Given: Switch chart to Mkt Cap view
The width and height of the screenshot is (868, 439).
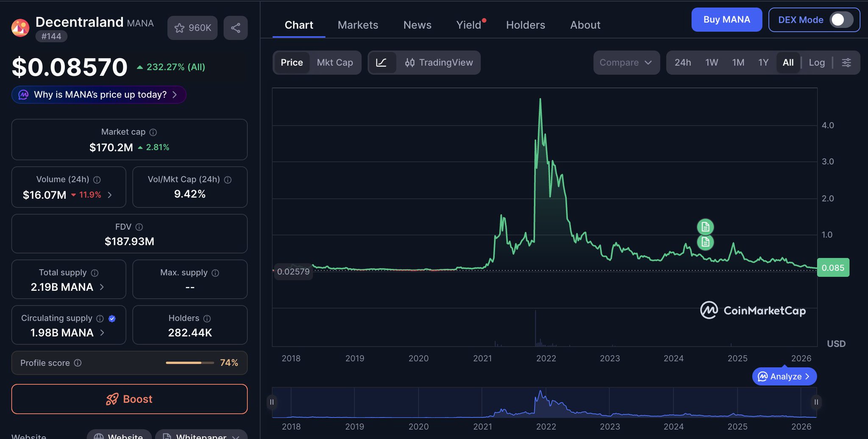Looking at the screenshot, I should pos(335,63).
